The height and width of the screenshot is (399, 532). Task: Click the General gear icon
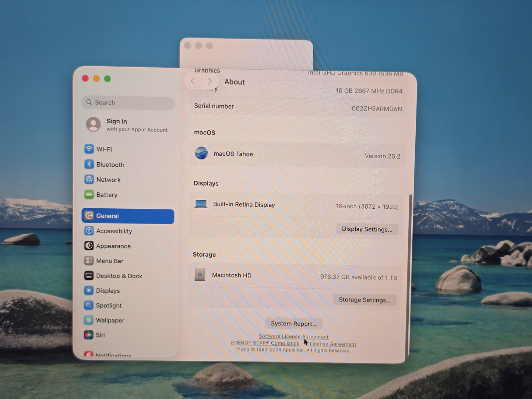tap(89, 216)
